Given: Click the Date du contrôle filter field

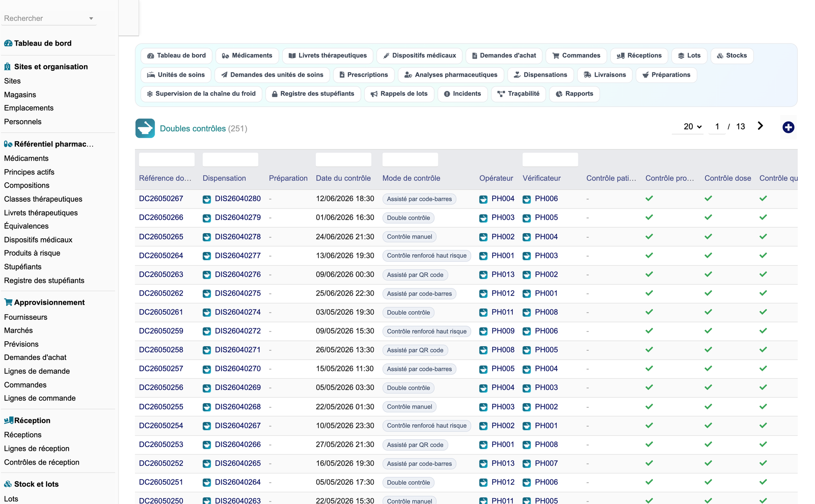Looking at the screenshot, I should tap(343, 159).
